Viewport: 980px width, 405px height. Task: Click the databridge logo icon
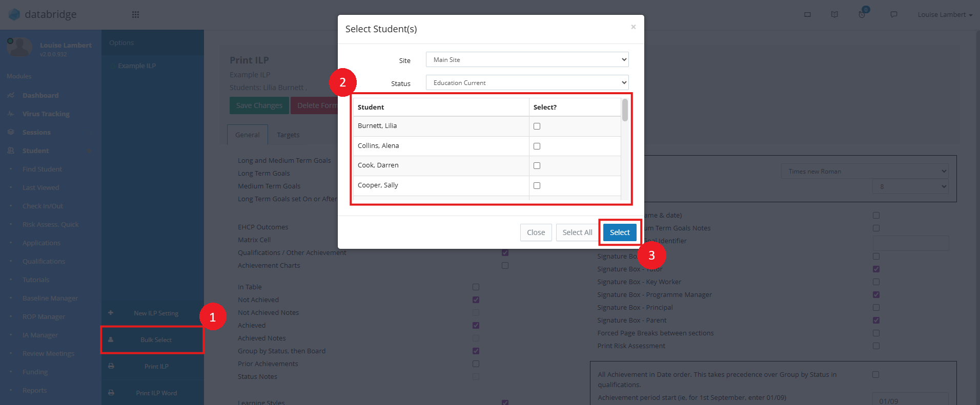[x=14, y=14]
